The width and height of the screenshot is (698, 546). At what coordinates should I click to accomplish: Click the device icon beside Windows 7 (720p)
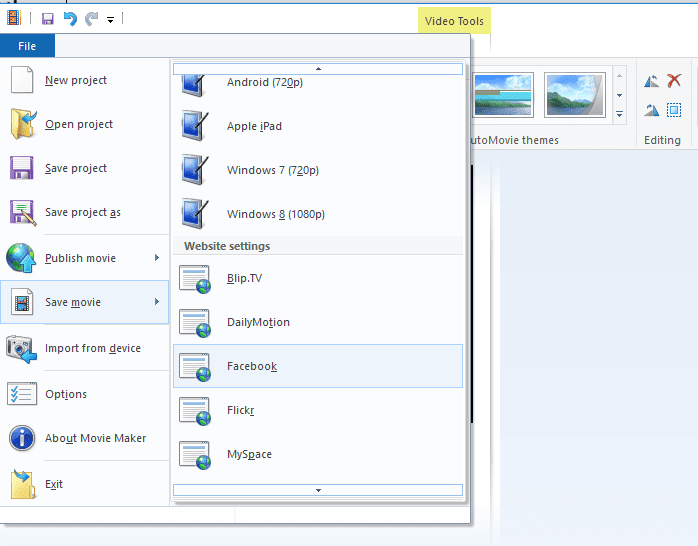pyautogui.click(x=195, y=170)
